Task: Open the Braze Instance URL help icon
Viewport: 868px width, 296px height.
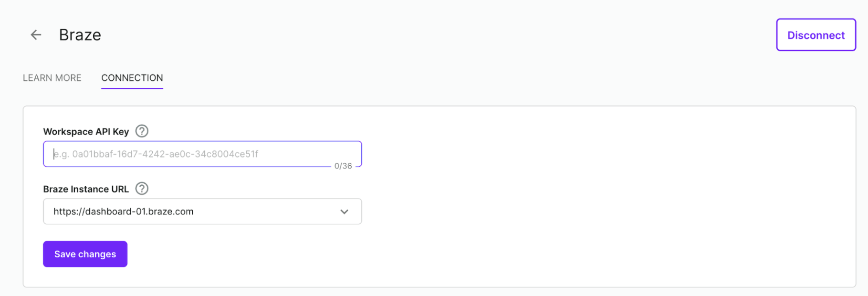Action: [142, 189]
